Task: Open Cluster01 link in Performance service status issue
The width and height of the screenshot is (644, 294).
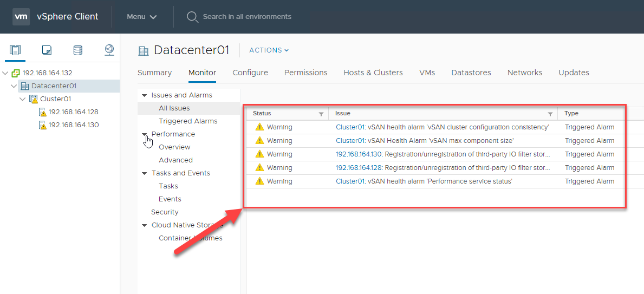Action: 350,181
